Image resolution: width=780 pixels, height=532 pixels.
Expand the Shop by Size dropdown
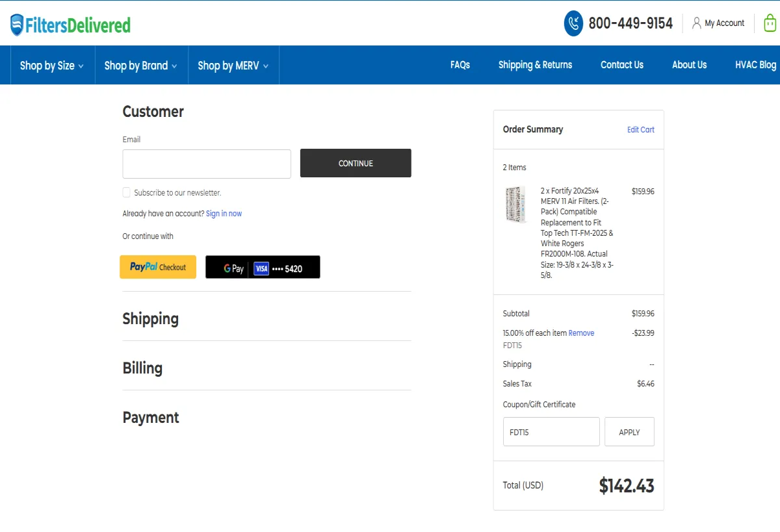pos(51,65)
